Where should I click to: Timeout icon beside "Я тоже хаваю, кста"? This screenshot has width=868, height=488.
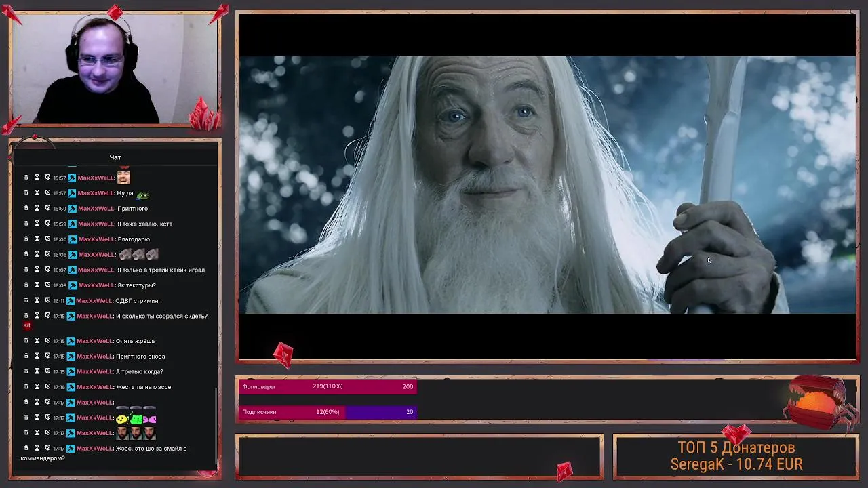pyautogui.click(x=37, y=224)
